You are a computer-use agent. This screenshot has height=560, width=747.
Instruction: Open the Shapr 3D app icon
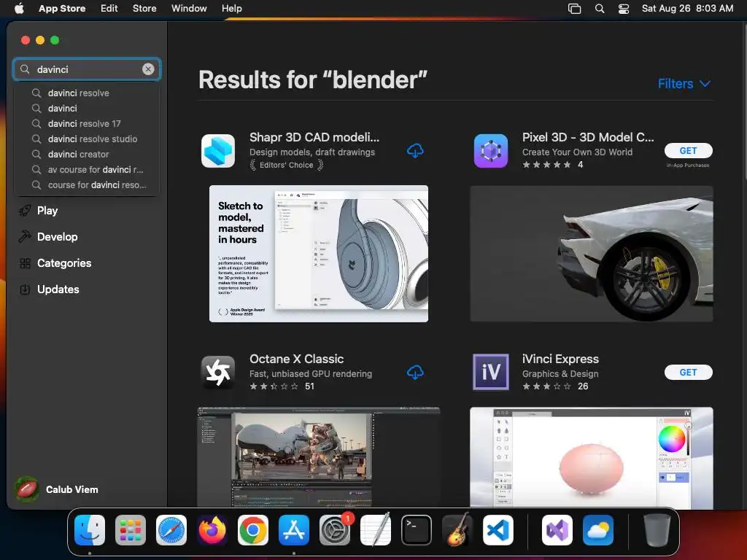click(x=218, y=151)
